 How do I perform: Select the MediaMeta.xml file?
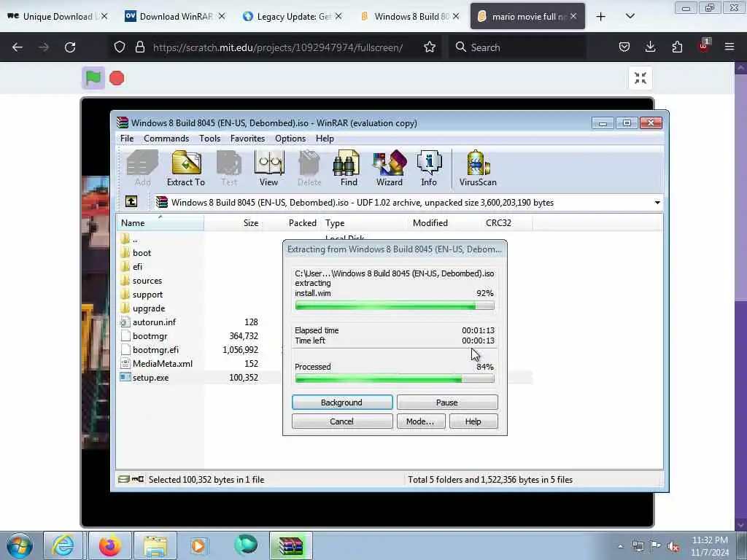[163, 363]
